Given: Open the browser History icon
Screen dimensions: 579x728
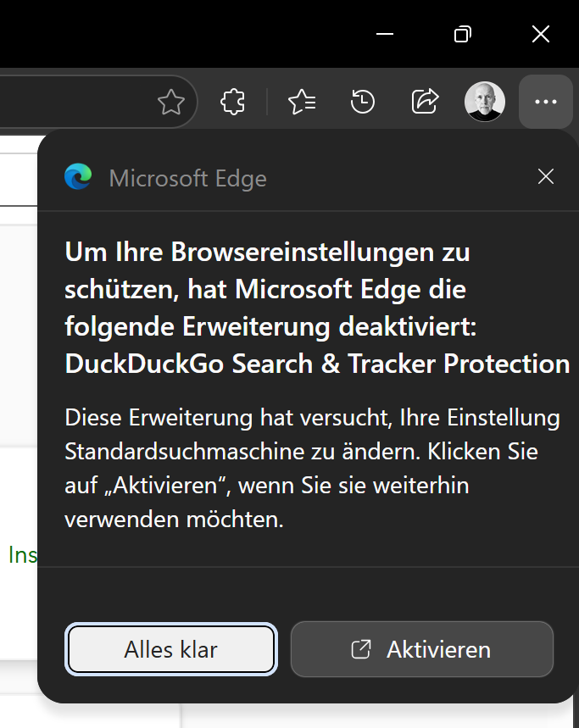Looking at the screenshot, I should coord(363,103).
